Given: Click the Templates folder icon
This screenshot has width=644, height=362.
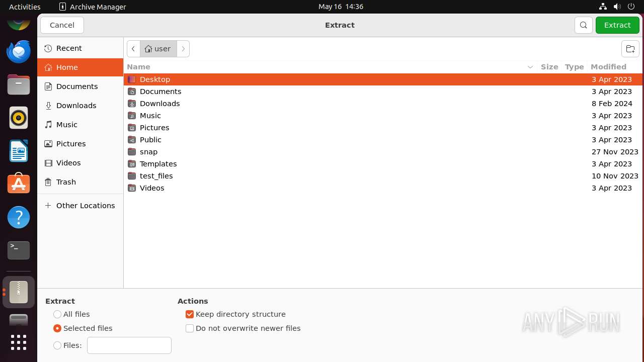Looking at the screenshot, I should point(132,164).
